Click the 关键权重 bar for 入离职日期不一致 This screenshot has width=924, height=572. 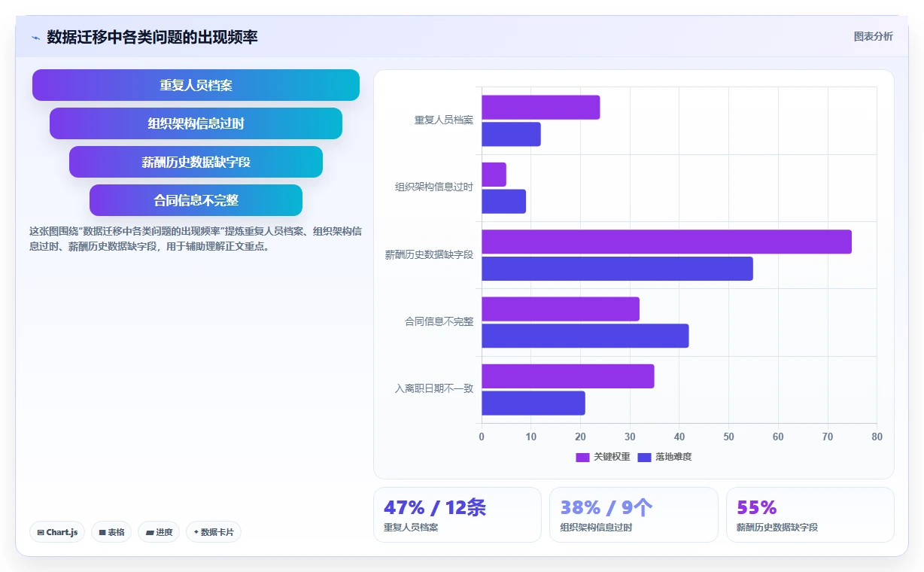pyautogui.click(x=568, y=376)
